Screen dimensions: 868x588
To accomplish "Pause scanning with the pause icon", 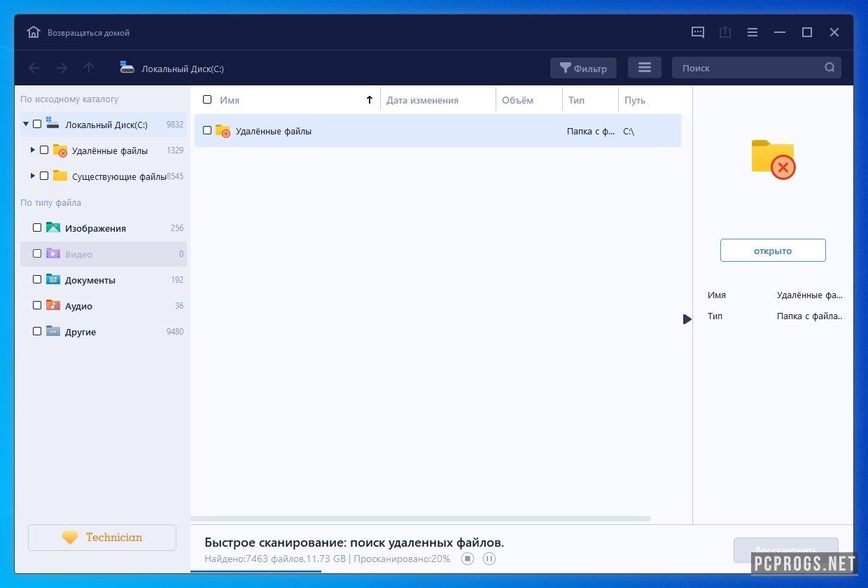I will tap(489, 559).
